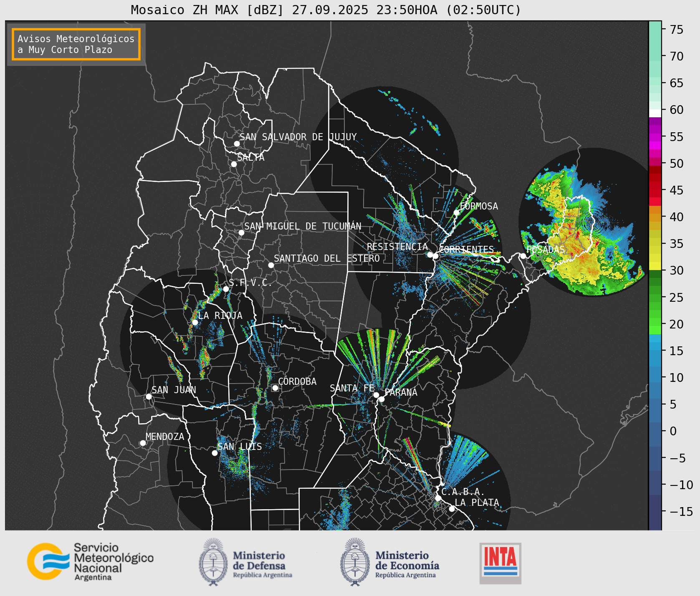Click the 20 label on the color scale
Viewport: 700px width, 596px height.
[677, 324]
